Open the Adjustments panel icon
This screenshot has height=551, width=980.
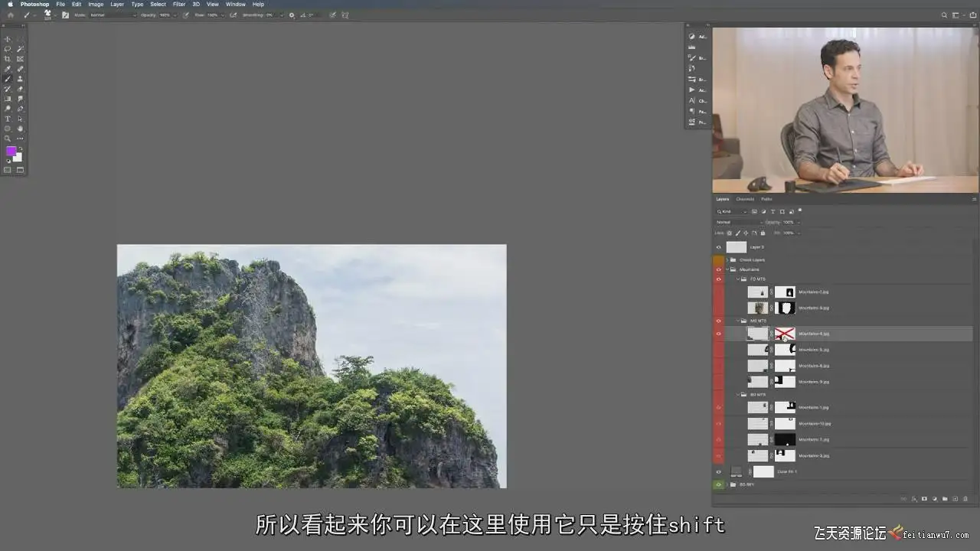(x=692, y=36)
